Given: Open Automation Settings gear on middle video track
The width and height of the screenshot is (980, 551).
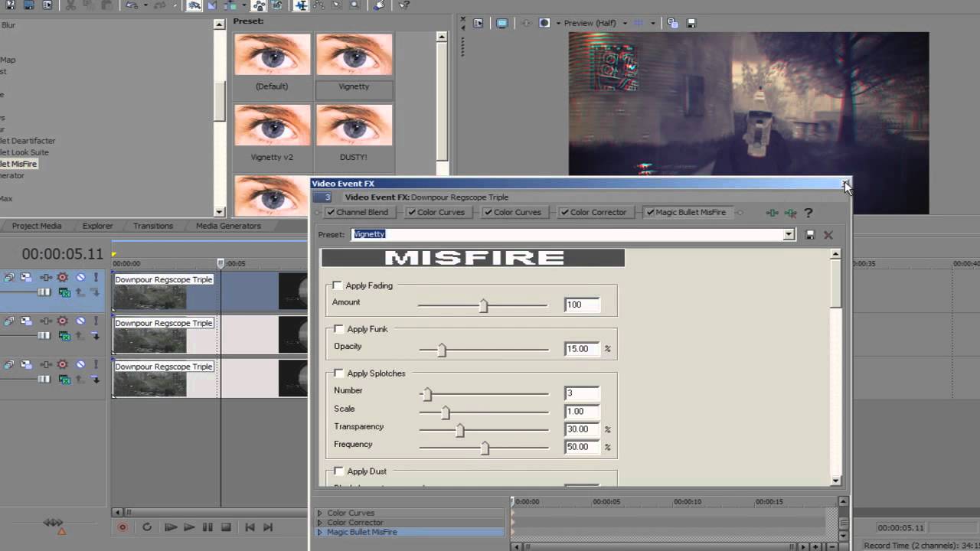Looking at the screenshot, I should pos(63,321).
